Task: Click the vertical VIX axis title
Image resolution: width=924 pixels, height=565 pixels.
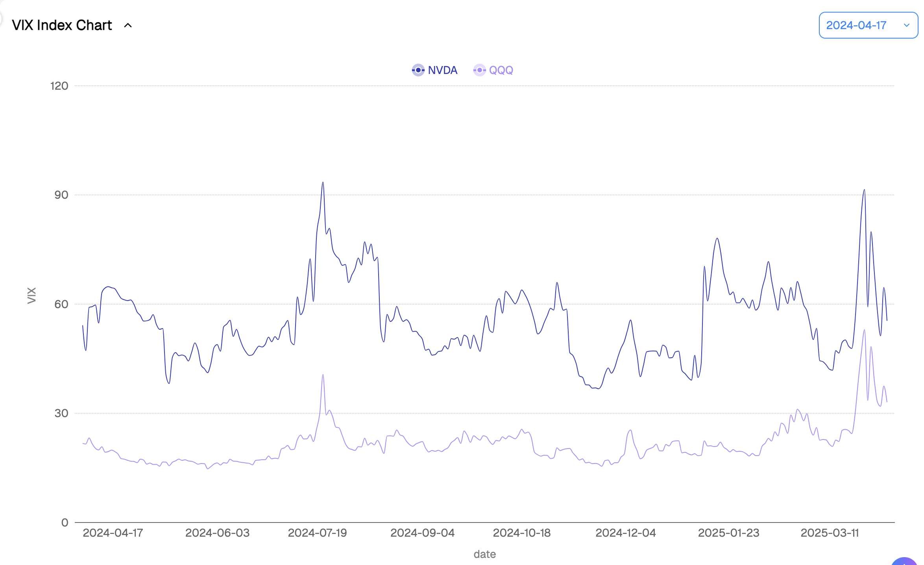Action: coord(31,295)
